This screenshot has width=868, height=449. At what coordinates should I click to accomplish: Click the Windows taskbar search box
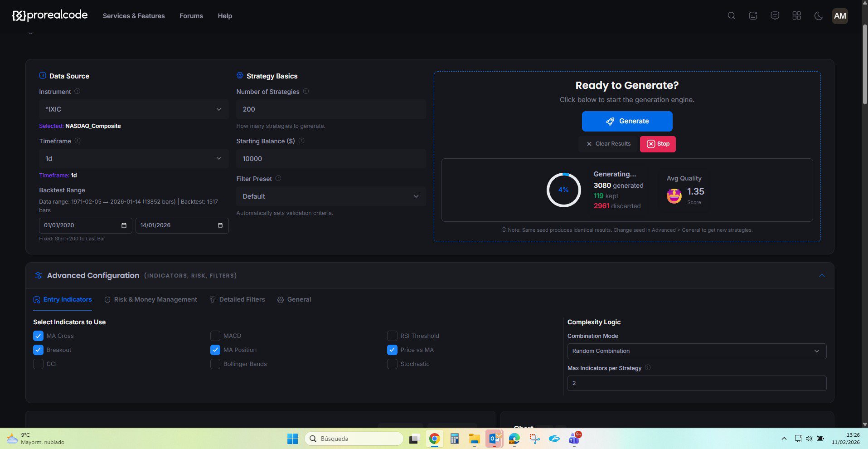[354, 439]
